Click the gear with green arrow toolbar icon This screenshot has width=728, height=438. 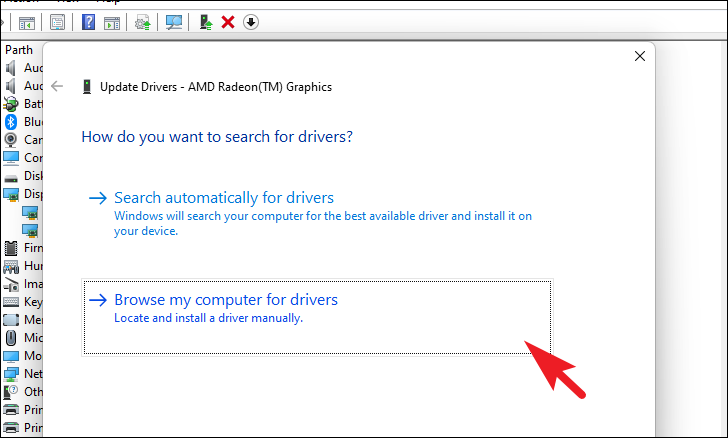(143, 22)
